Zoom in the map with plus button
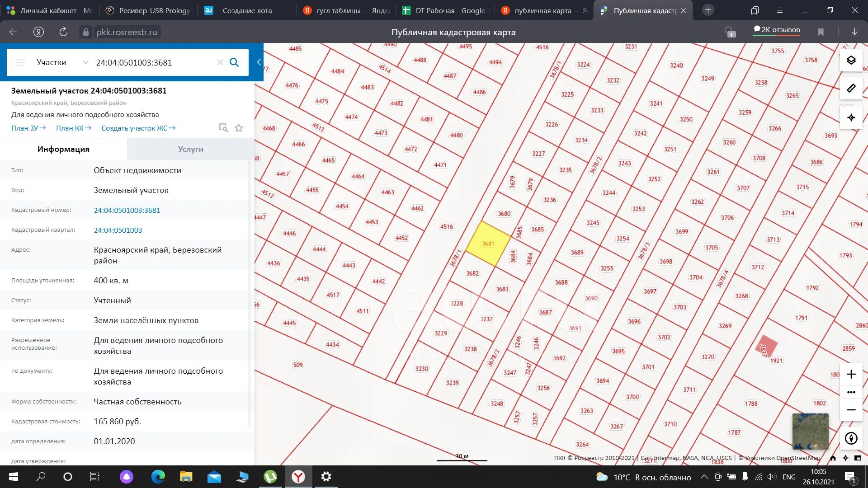This screenshot has width=868, height=488. pyautogui.click(x=851, y=374)
